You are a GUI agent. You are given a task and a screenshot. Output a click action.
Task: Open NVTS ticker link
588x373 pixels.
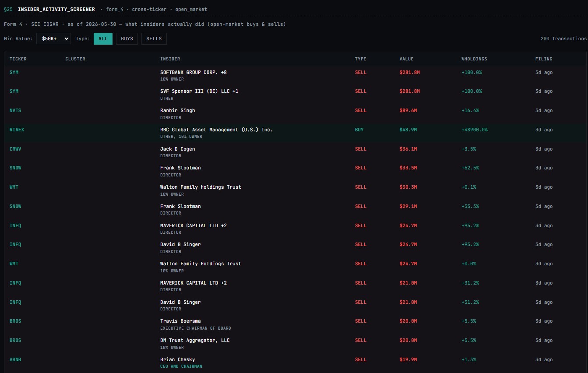tap(15, 110)
